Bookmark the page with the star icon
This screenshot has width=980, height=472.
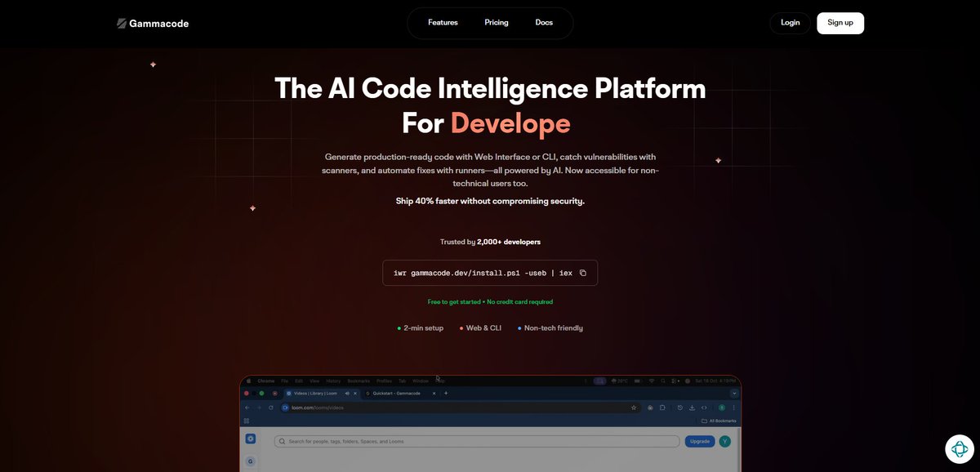(634, 406)
